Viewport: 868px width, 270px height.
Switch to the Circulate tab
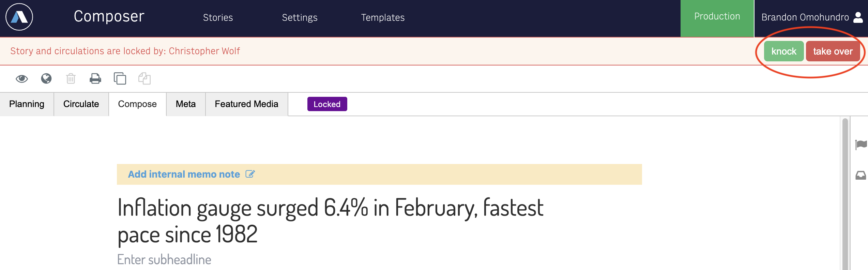(81, 104)
